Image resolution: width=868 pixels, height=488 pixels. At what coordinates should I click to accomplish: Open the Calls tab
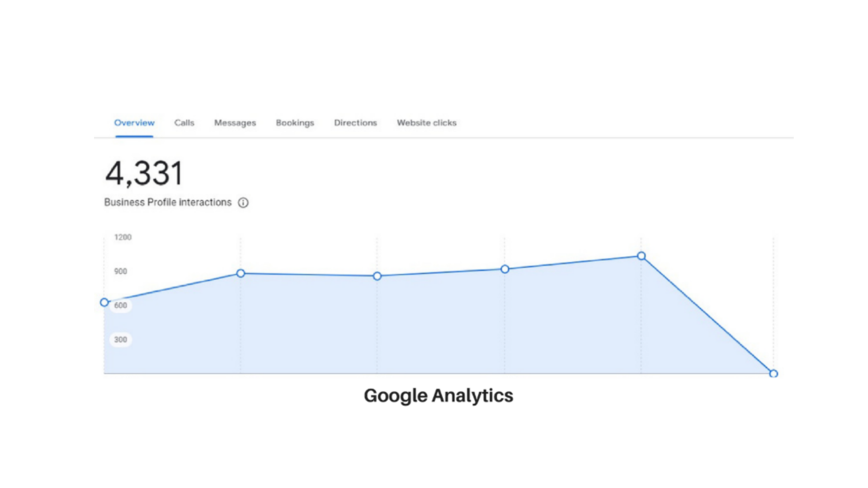coord(184,123)
